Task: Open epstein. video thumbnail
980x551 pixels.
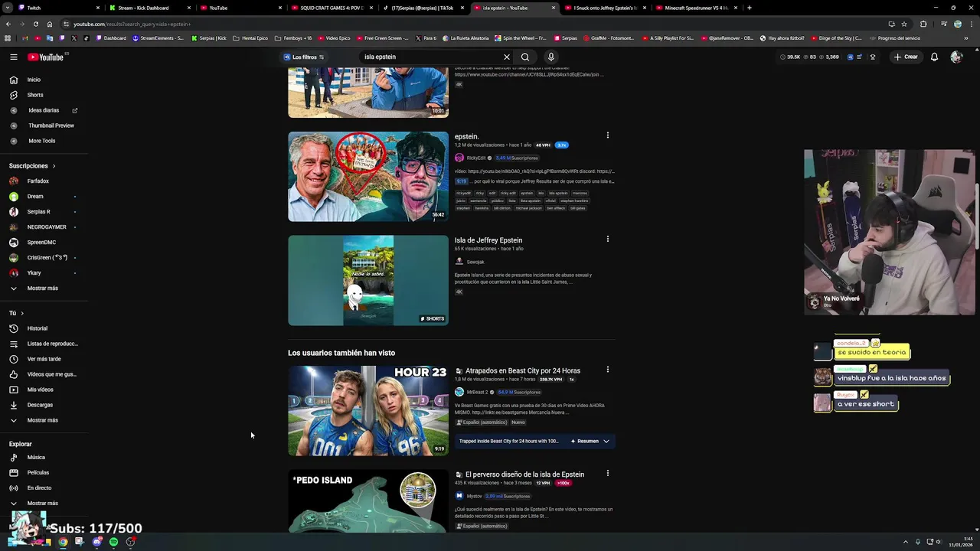Action: pos(368,177)
